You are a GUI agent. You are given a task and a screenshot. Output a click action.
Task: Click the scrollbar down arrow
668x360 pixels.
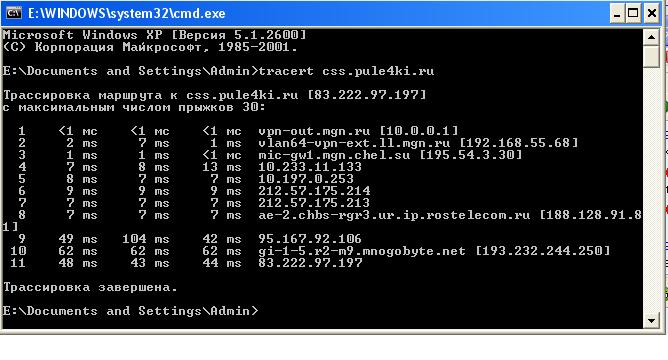point(651,320)
